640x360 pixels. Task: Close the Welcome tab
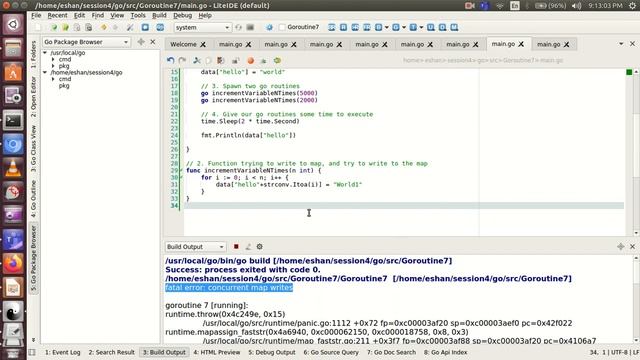203,44
